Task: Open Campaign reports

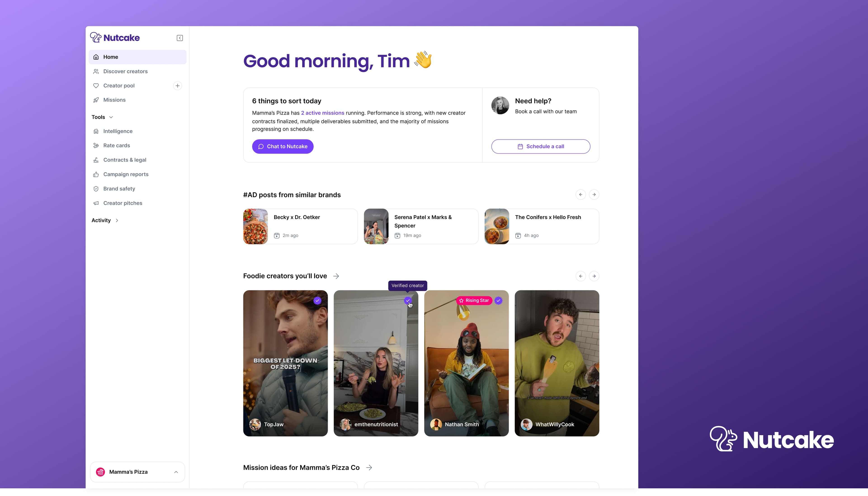Action: [138, 174]
